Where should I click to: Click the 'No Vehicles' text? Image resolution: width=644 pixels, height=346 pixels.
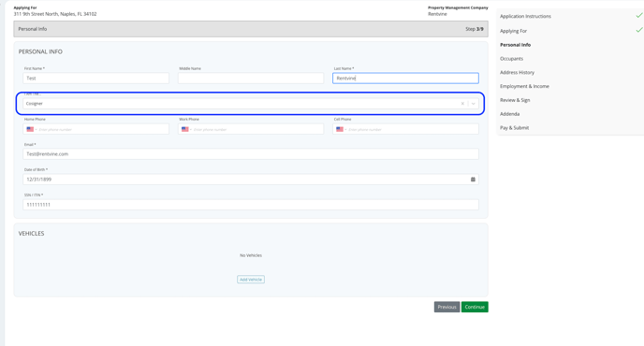point(251,255)
